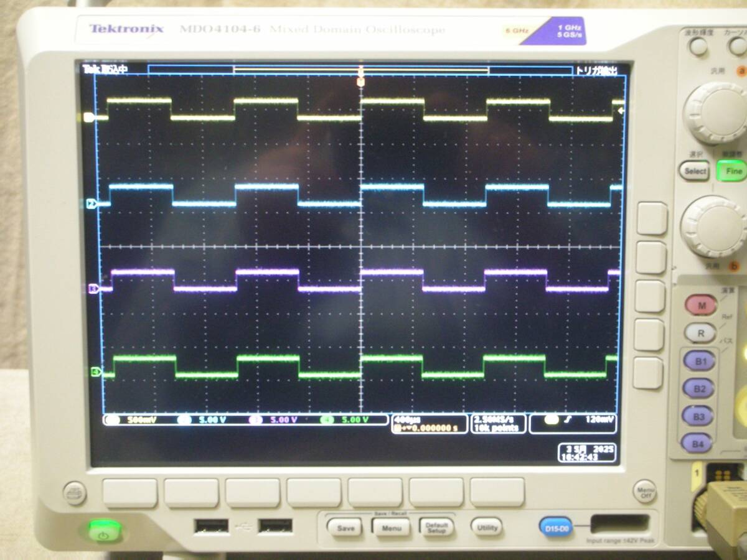Toggle the R reference waveform button

(x=700, y=333)
